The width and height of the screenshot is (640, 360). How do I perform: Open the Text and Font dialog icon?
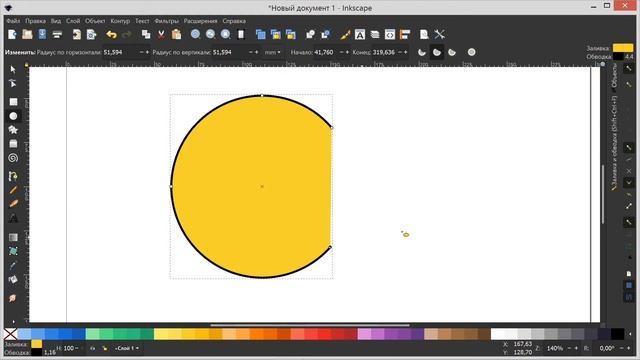pyautogui.click(x=360, y=35)
